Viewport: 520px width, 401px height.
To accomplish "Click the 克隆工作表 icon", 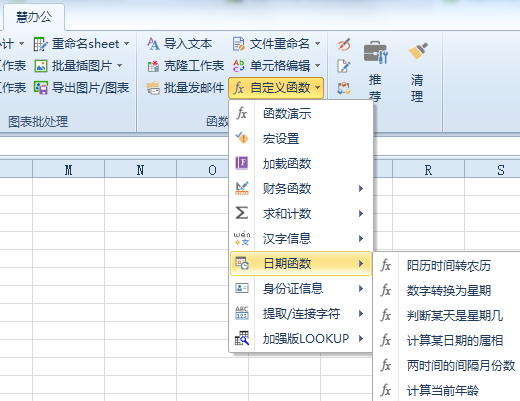I will click(153, 66).
